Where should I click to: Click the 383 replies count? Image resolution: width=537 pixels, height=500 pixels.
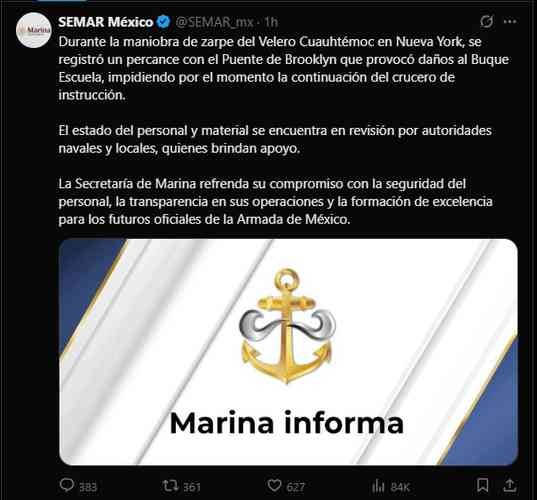click(88, 487)
